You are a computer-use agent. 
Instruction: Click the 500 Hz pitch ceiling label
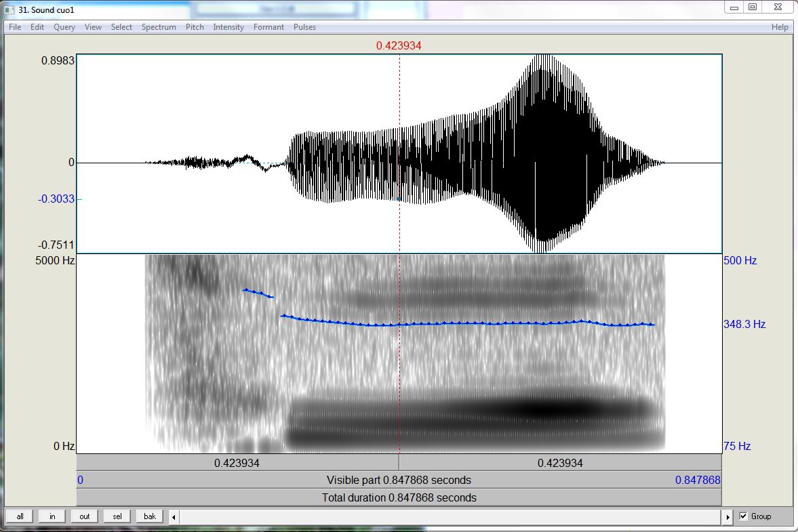click(x=740, y=260)
